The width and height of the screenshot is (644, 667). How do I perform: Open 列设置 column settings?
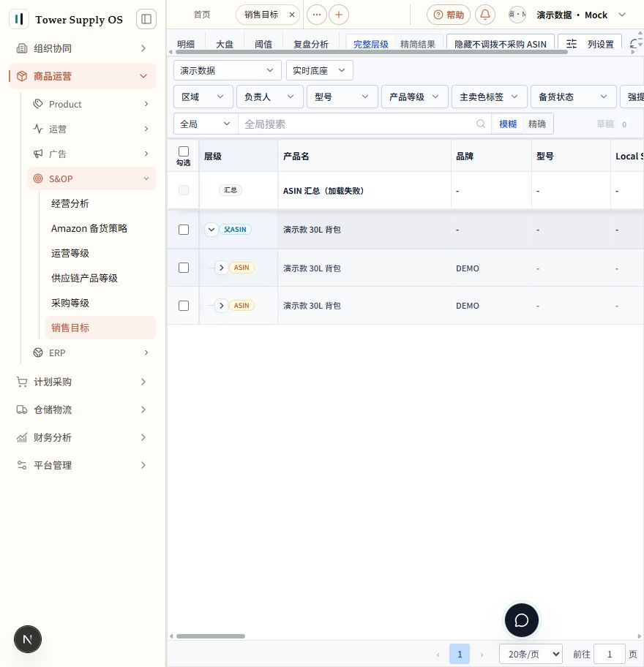tap(590, 44)
